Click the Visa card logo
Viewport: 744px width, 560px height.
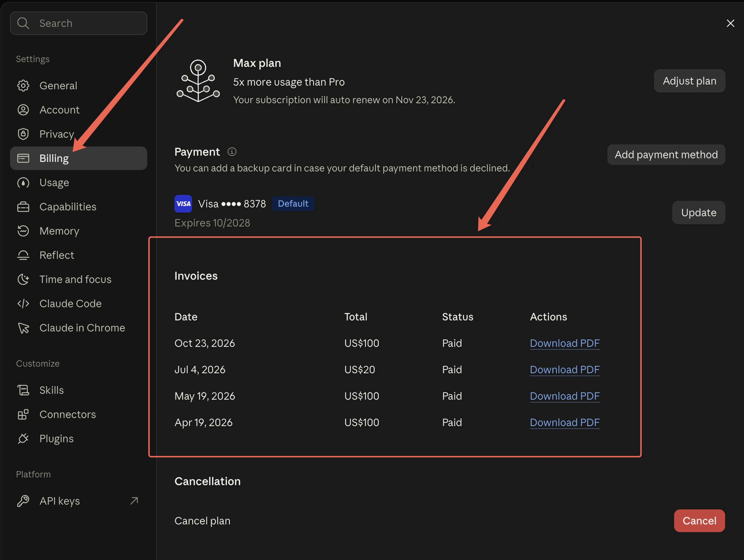[x=183, y=204]
